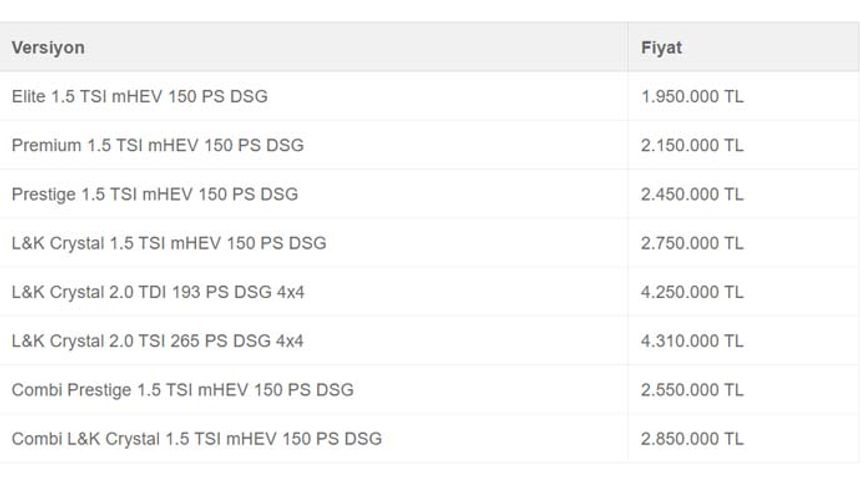Screen dimensions: 860x504
Task: Select Premium 1.5 TSI mHEV 150 PS DSG
Action: pyautogui.click(x=157, y=145)
